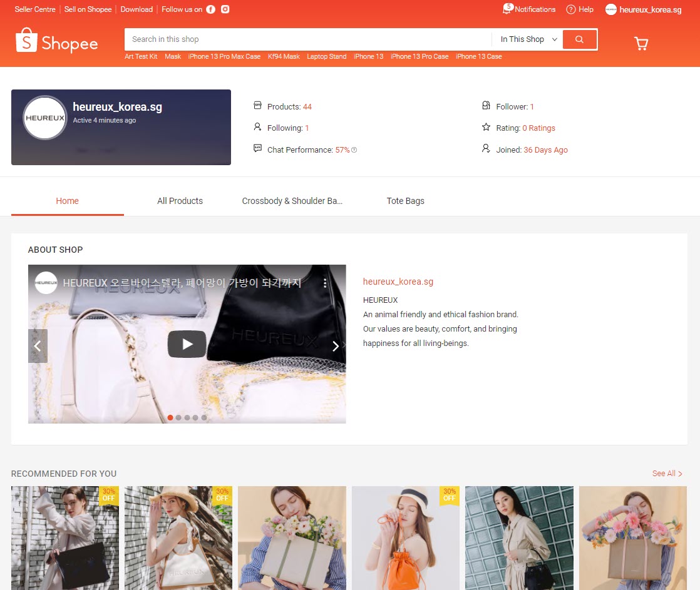
Task: Click the See All link
Action: pos(667,474)
